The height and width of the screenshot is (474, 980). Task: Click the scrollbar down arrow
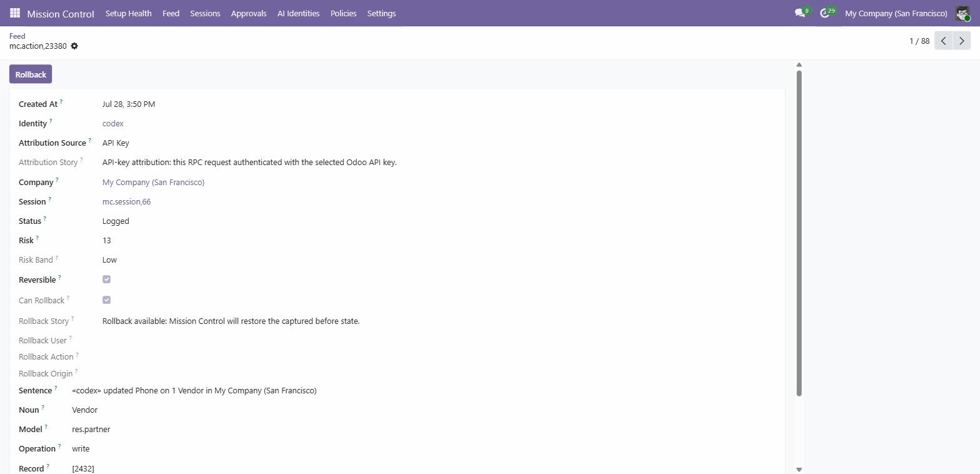[799, 469]
